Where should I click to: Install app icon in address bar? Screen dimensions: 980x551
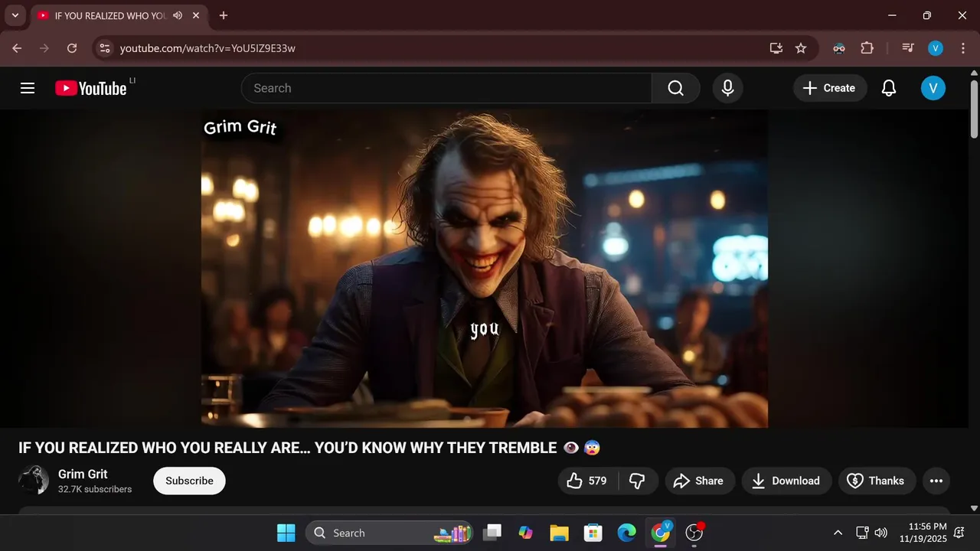[776, 48]
